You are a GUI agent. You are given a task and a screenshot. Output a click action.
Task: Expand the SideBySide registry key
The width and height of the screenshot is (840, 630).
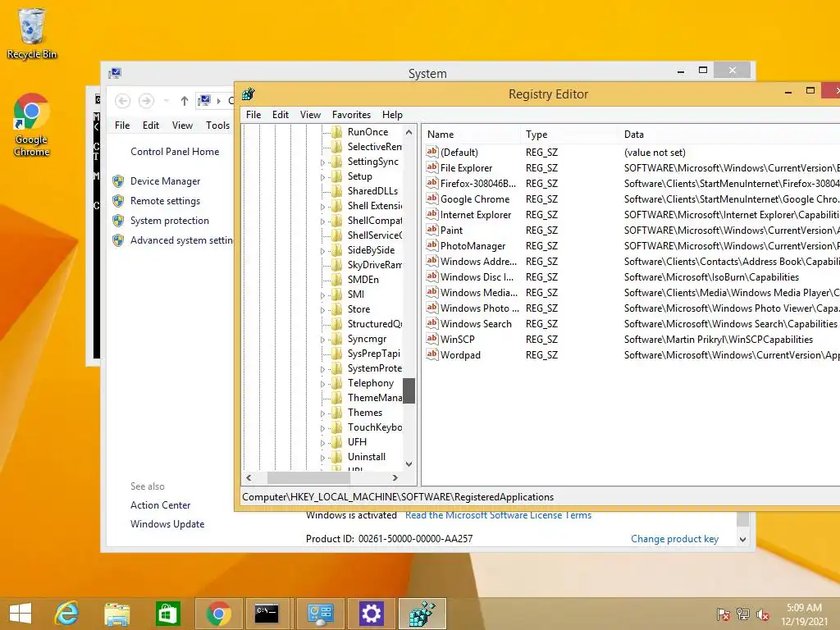322,251
